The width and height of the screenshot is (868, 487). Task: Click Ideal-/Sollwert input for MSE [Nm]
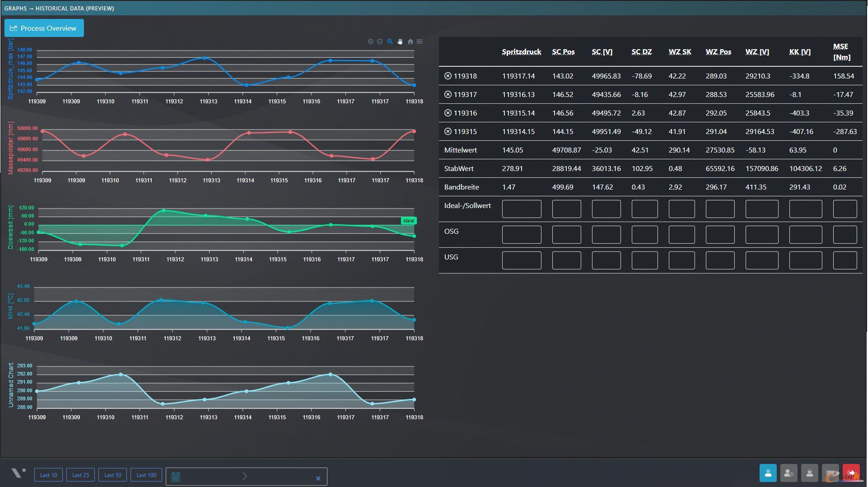pyautogui.click(x=845, y=209)
